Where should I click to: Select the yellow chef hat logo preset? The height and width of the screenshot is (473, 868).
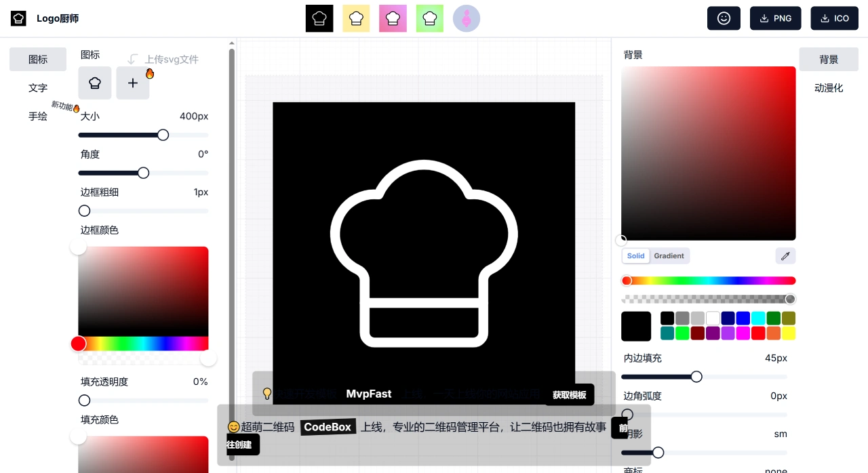coord(356,18)
